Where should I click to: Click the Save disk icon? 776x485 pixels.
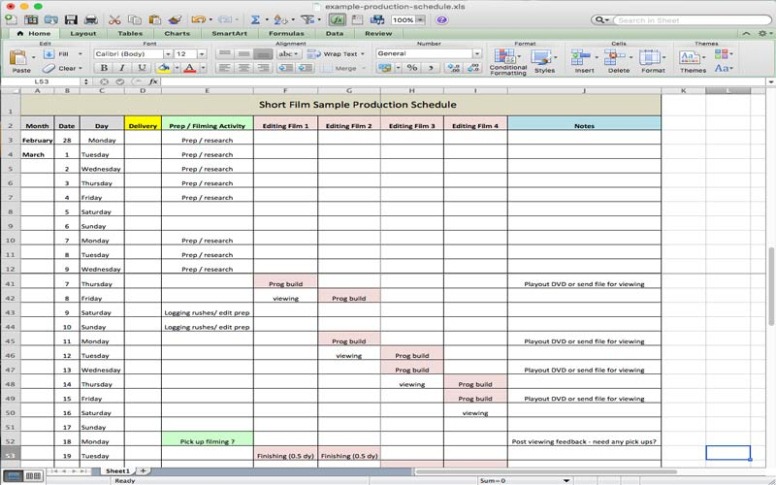[x=71, y=19]
